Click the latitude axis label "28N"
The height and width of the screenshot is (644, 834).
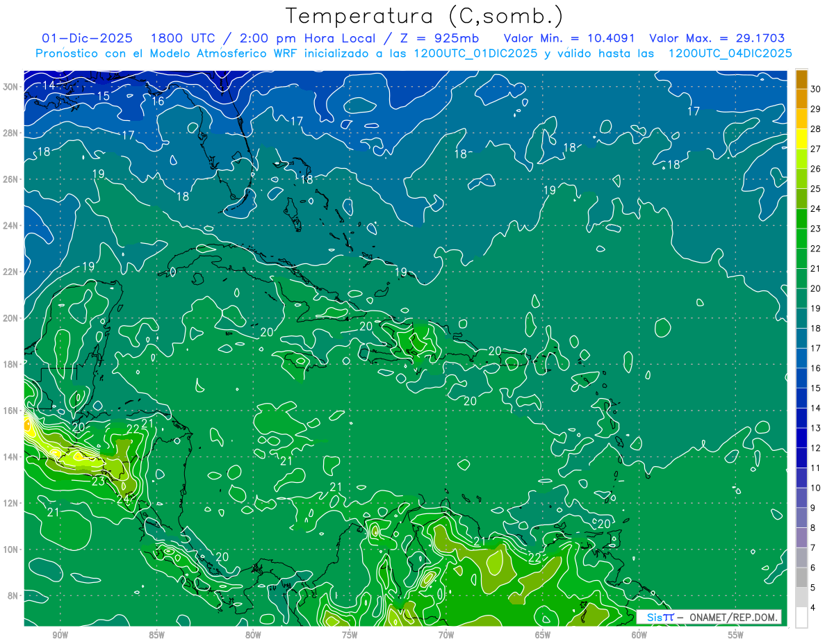tap(11, 133)
